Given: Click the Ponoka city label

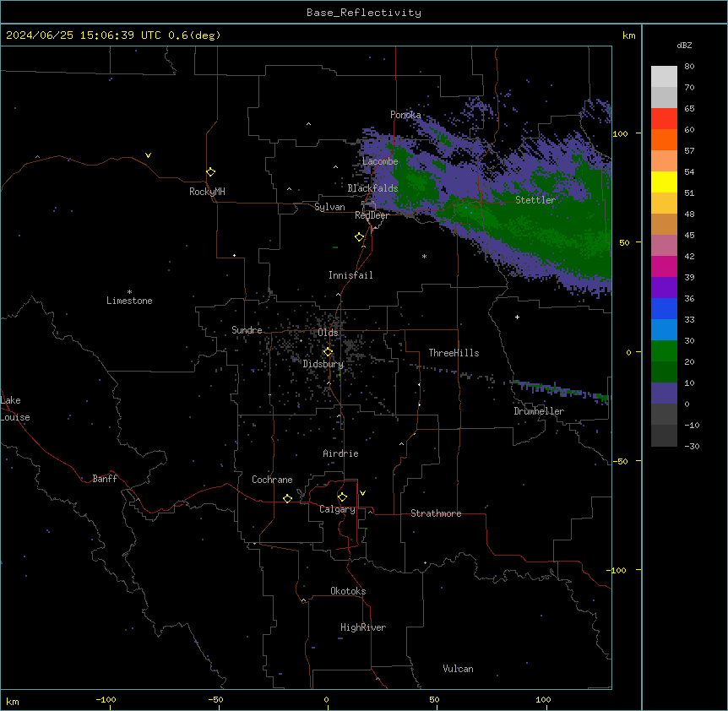Looking at the screenshot, I should (405, 115).
